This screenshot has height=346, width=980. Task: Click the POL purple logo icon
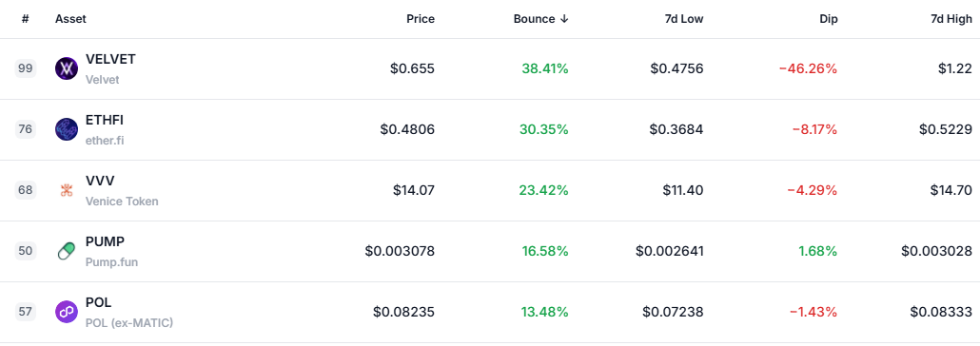67,312
